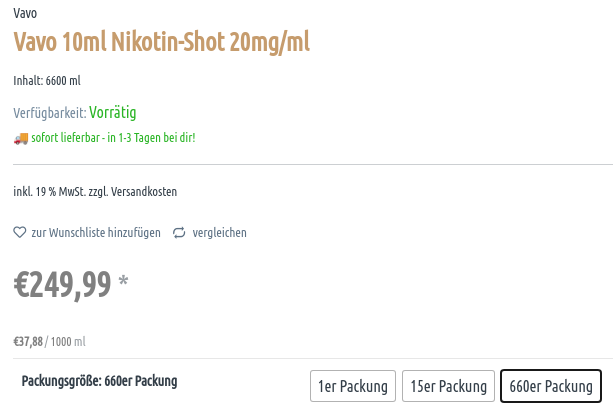This screenshot has height=409, width=613.
Task: Click the Vorrätig availability status
Action: [x=113, y=113]
